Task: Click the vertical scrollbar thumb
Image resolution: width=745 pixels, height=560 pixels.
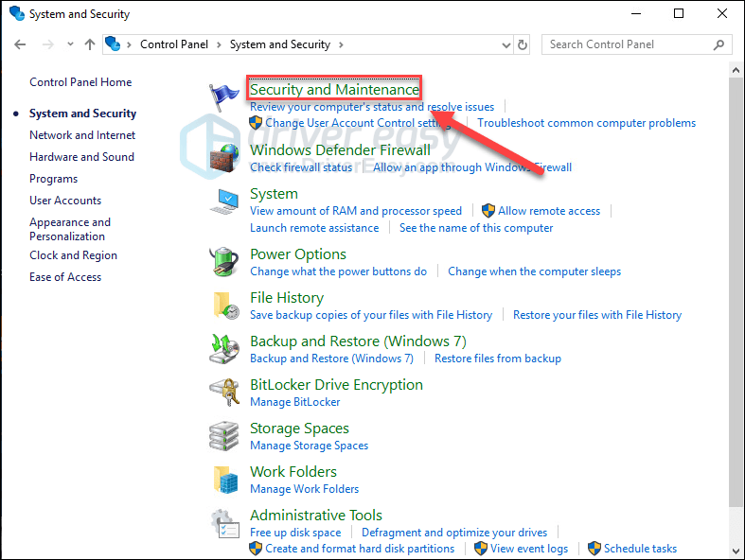Action: [x=736, y=292]
